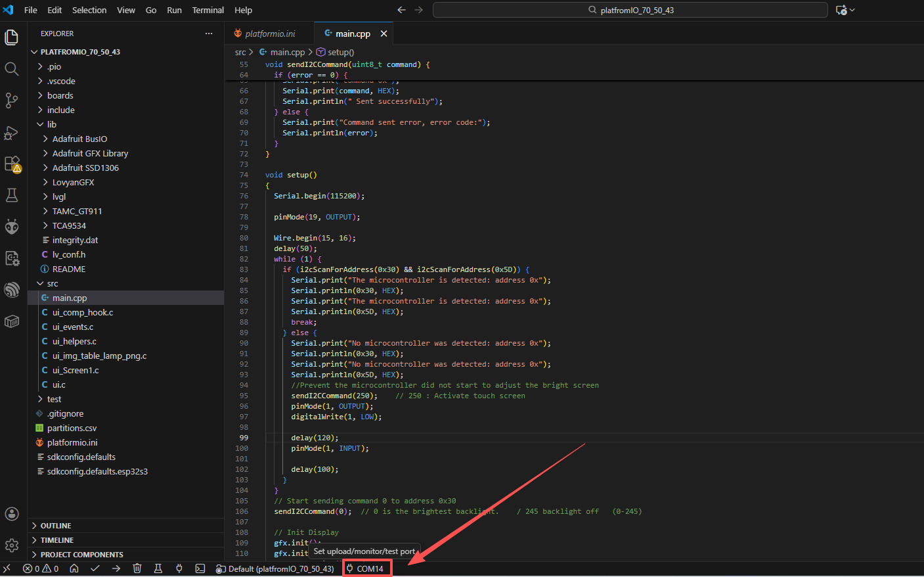
Task: Open the Extensions view
Action: pos(12,164)
